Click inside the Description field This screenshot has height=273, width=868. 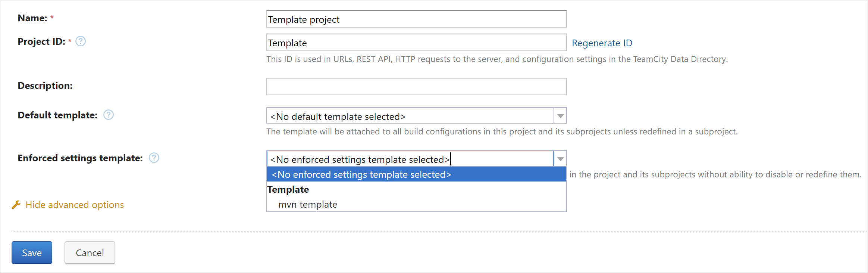click(416, 86)
